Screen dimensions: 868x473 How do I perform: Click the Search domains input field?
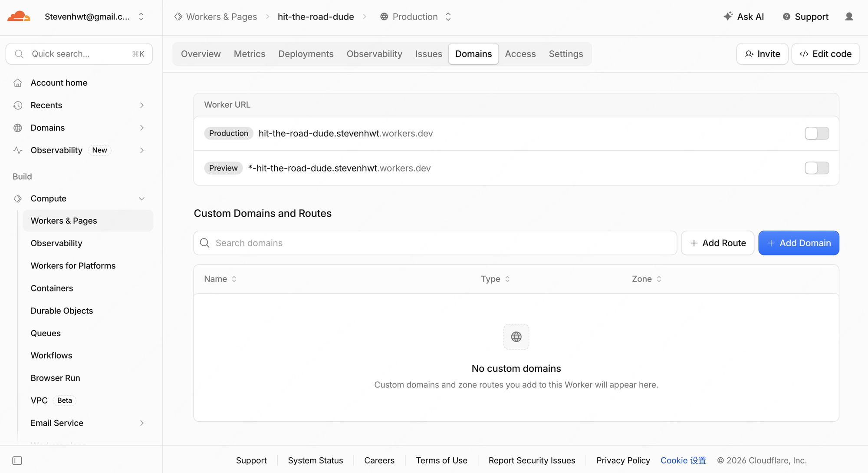pos(435,243)
